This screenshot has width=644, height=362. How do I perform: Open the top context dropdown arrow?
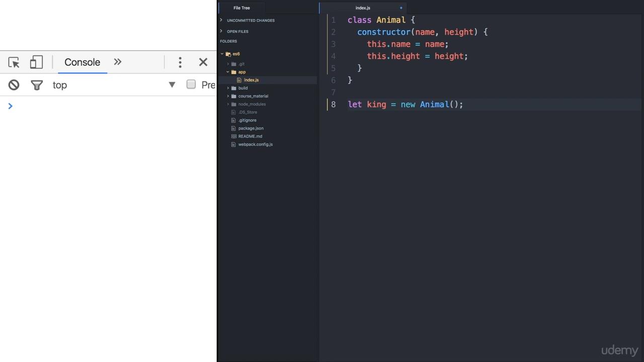[x=172, y=84]
